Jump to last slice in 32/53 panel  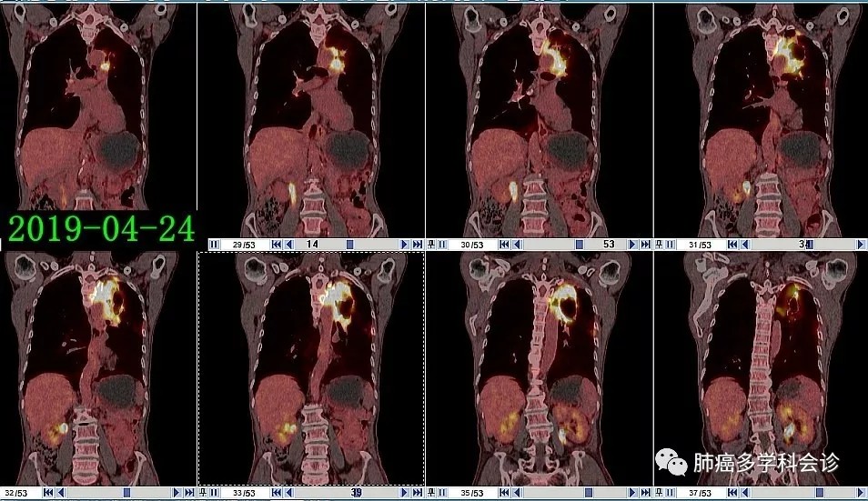point(189,493)
